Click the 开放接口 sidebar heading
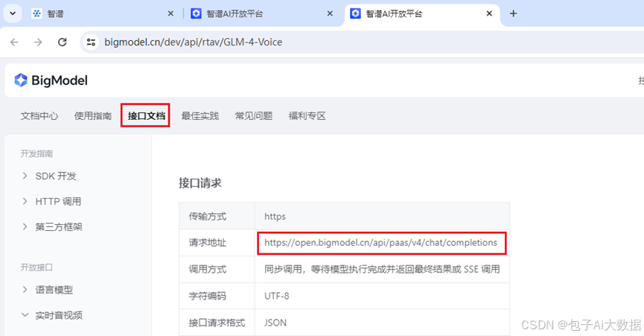Viewport: 644px width, 336px height. point(36,267)
